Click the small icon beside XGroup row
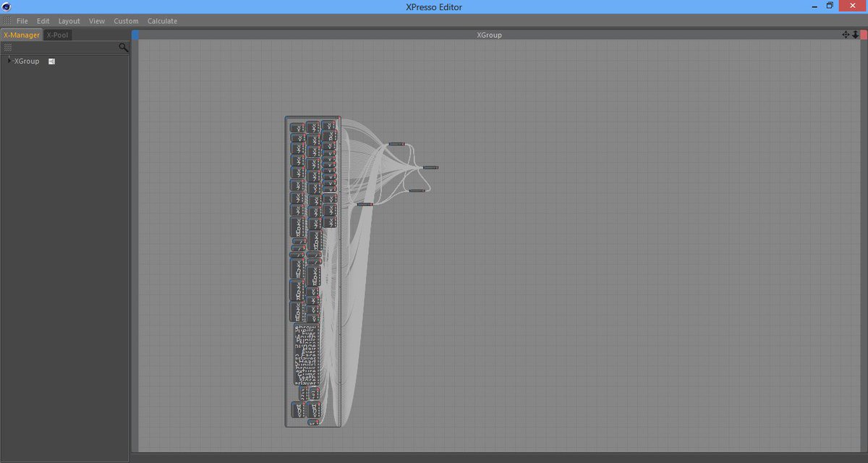Screen dimensions: 868x463 pos(51,61)
